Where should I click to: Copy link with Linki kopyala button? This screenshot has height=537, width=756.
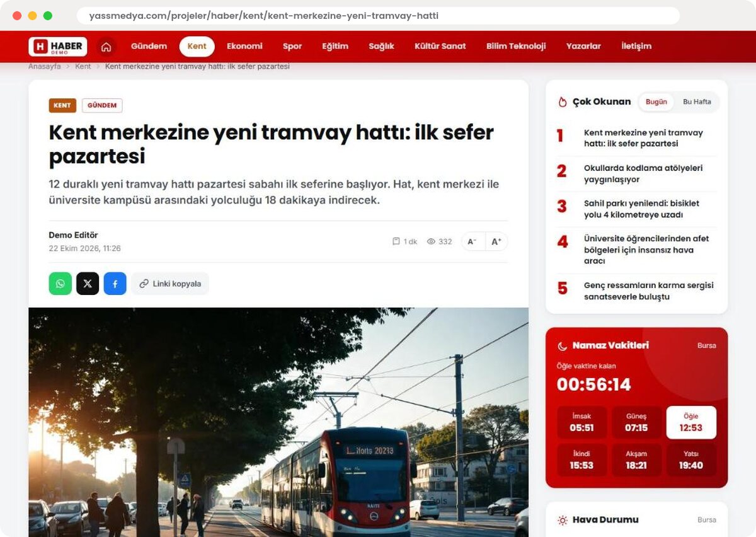click(x=170, y=284)
